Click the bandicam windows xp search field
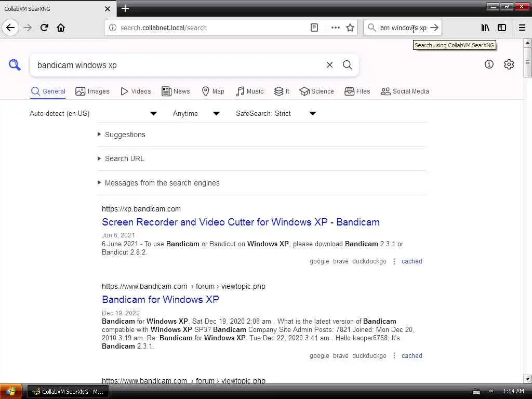Screen dimensions: 532x399 pos(177,65)
